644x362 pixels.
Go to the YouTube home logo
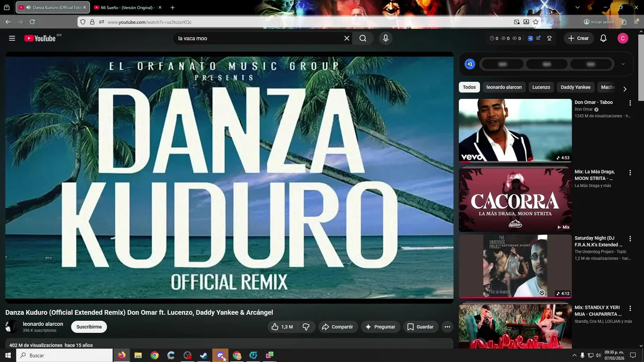click(x=40, y=38)
